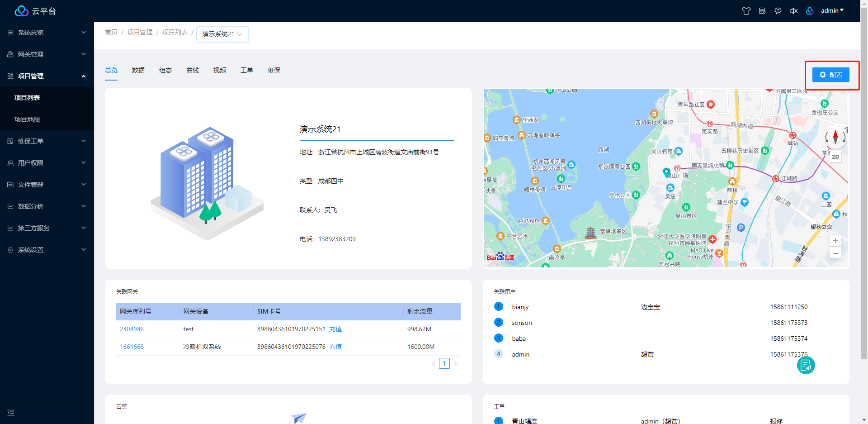Mute alarm sound speaker icon
This screenshot has height=424, width=868.
click(x=793, y=11)
